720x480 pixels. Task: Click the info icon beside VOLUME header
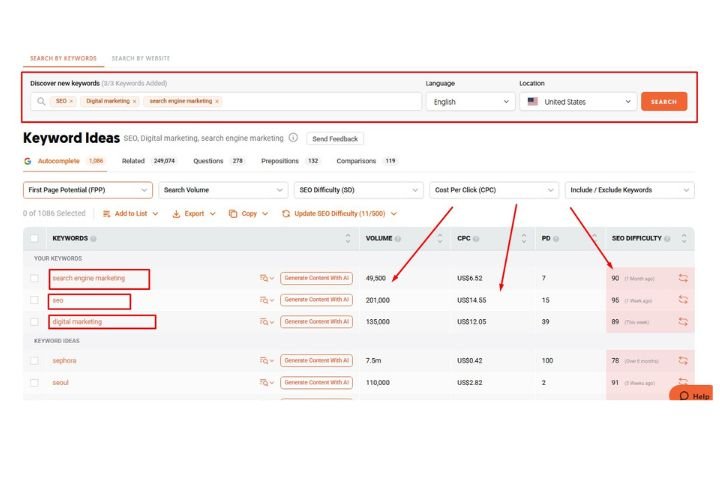pyautogui.click(x=398, y=238)
